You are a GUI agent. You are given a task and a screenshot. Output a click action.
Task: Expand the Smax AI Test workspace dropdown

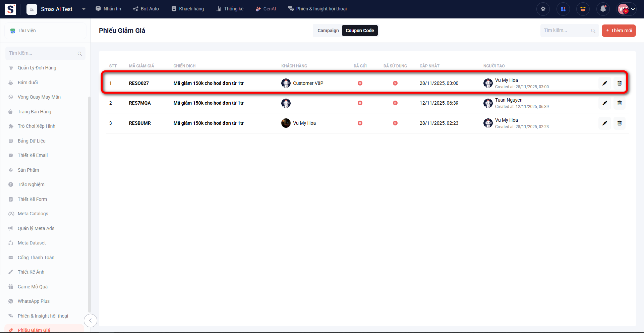pyautogui.click(x=83, y=9)
